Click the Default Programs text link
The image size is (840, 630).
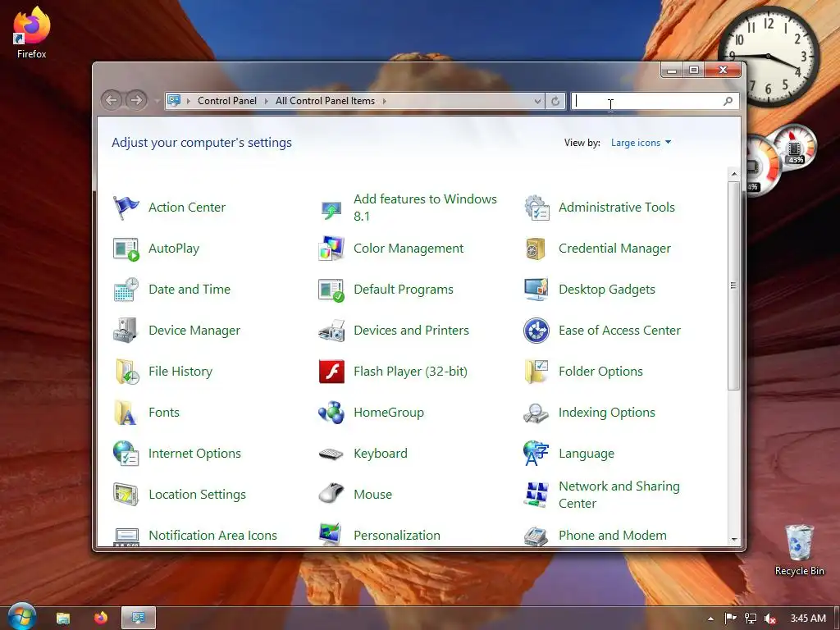tap(404, 290)
